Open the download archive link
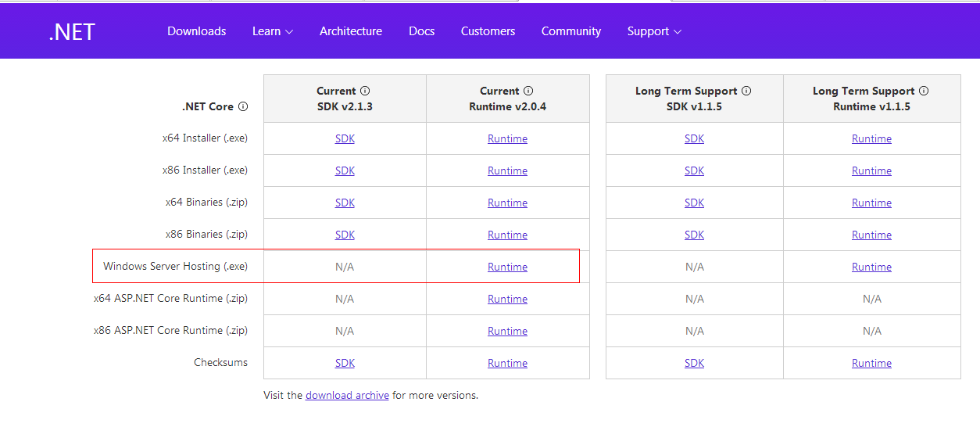 347,395
